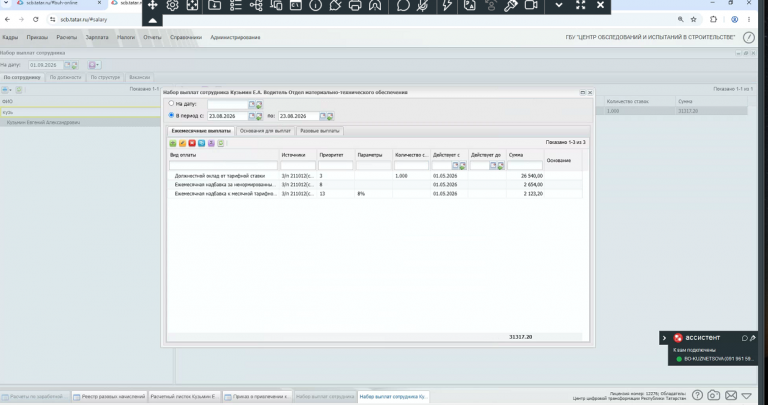Click purple icon in payments toolbar

click(x=211, y=143)
